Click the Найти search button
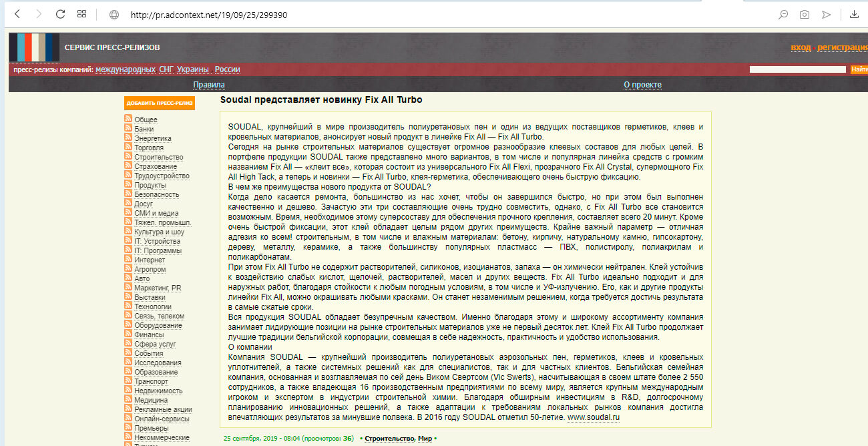This screenshot has width=868, height=446. click(858, 69)
